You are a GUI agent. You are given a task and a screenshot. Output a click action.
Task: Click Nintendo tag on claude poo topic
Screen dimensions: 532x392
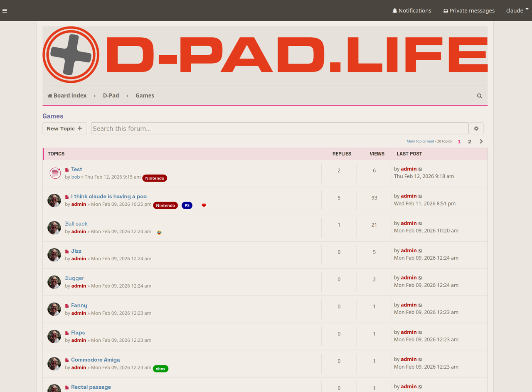(165, 205)
